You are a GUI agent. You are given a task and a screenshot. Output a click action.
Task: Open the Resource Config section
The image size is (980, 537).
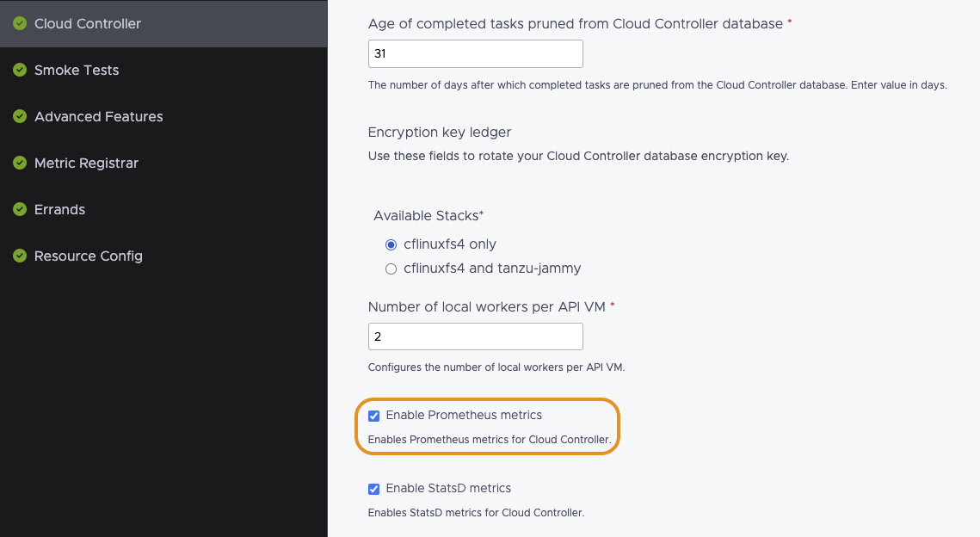[88, 256]
